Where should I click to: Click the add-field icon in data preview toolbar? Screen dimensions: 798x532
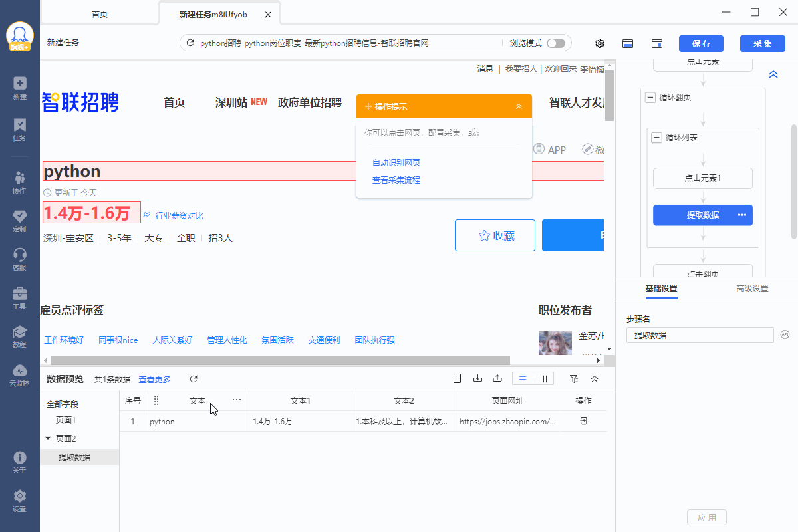click(x=458, y=379)
